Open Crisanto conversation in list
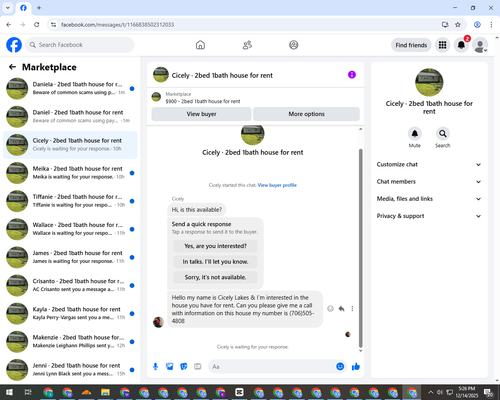This screenshot has width=500, height=400. coord(70,285)
